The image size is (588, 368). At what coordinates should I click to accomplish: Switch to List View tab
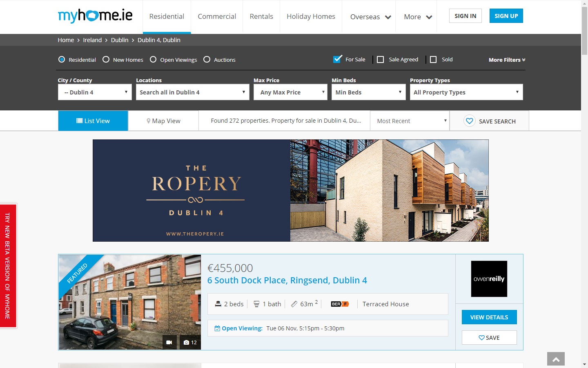(x=93, y=121)
